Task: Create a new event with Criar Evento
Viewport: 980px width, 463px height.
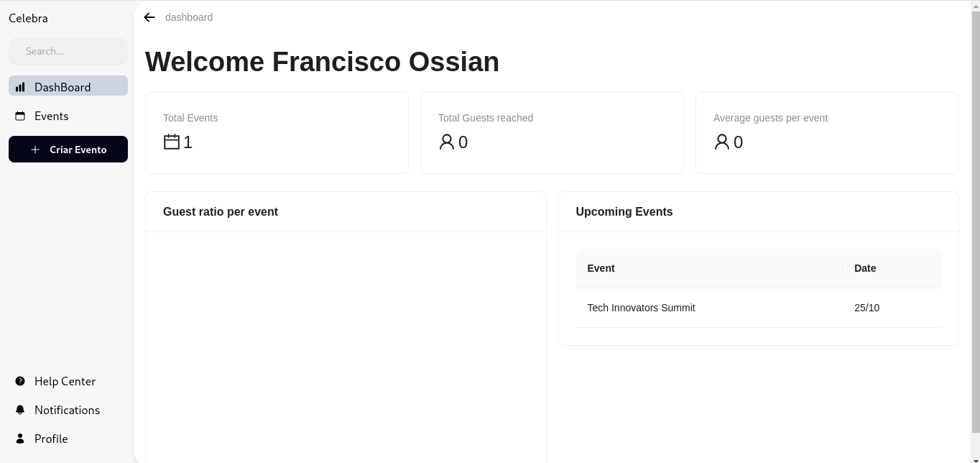Action: 68,150
